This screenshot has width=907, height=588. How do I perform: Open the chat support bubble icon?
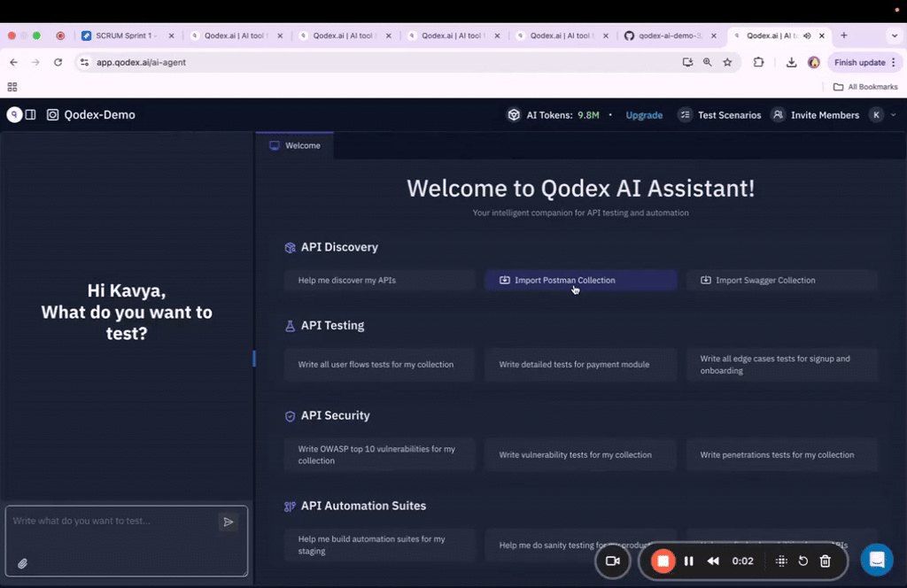coord(876,560)
